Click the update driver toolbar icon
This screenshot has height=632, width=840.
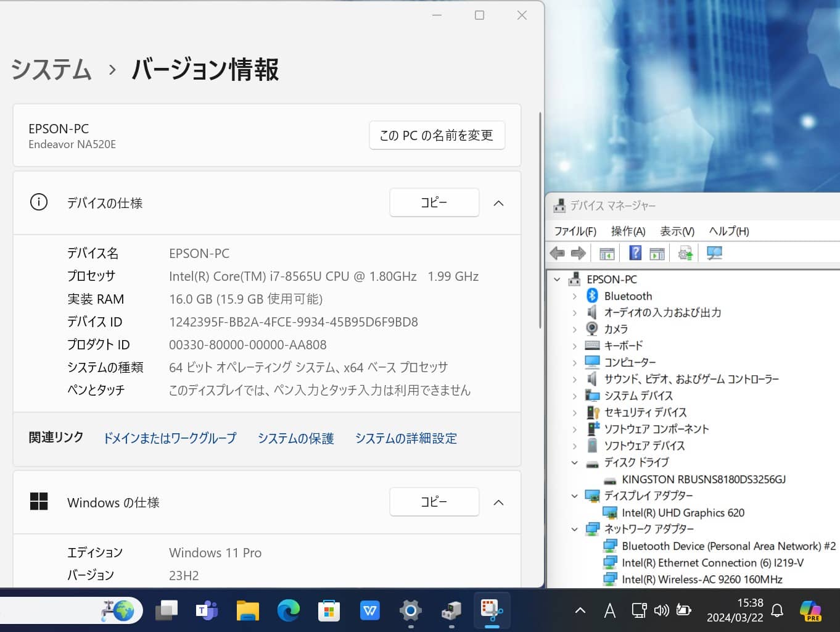(x=685, y=253)
